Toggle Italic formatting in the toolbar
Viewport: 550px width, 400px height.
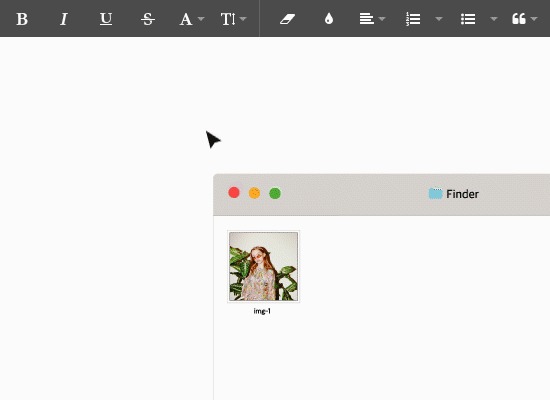63,19
